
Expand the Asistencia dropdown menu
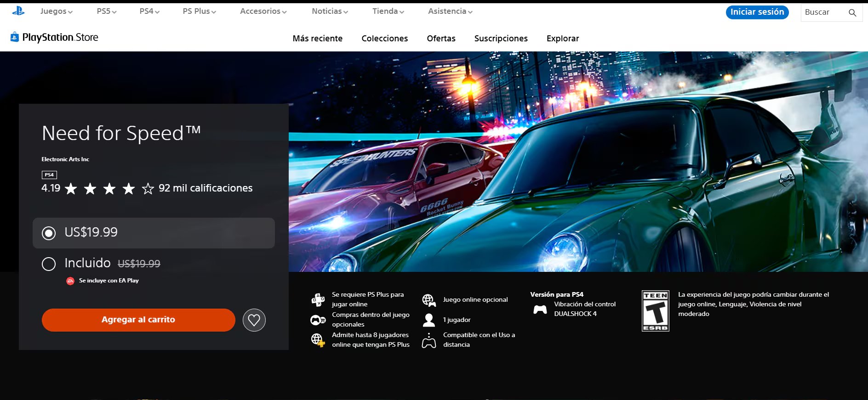(450, 11)
